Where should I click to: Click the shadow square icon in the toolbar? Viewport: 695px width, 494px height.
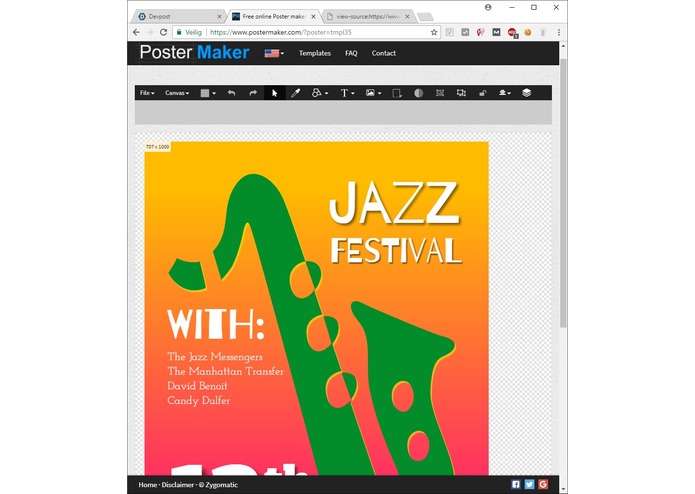point(397,93)
